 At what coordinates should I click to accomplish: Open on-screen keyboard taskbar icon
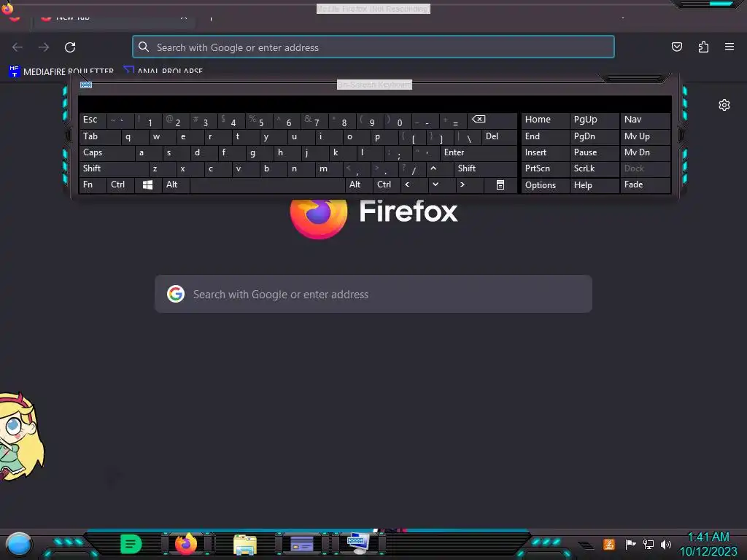click(358, 544)
